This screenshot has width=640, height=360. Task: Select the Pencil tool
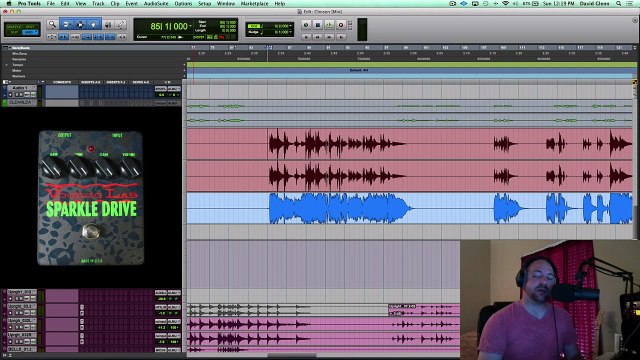(x=121, y=24)
